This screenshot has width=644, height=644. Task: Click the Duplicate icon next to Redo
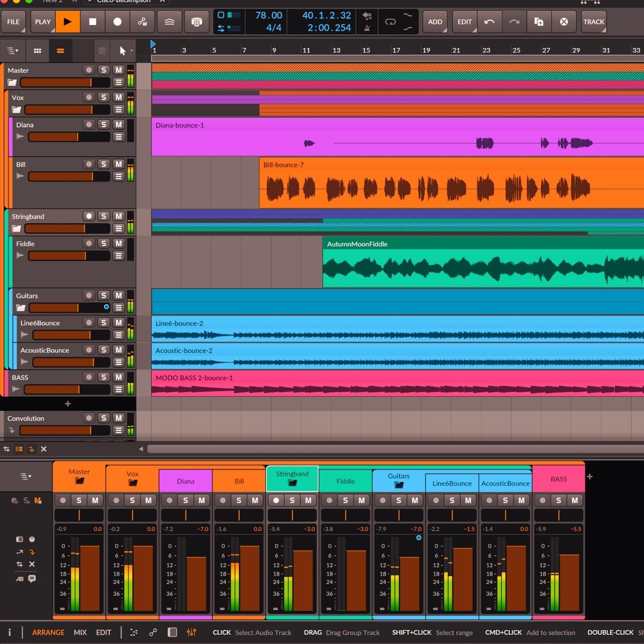tap(539, 22)
